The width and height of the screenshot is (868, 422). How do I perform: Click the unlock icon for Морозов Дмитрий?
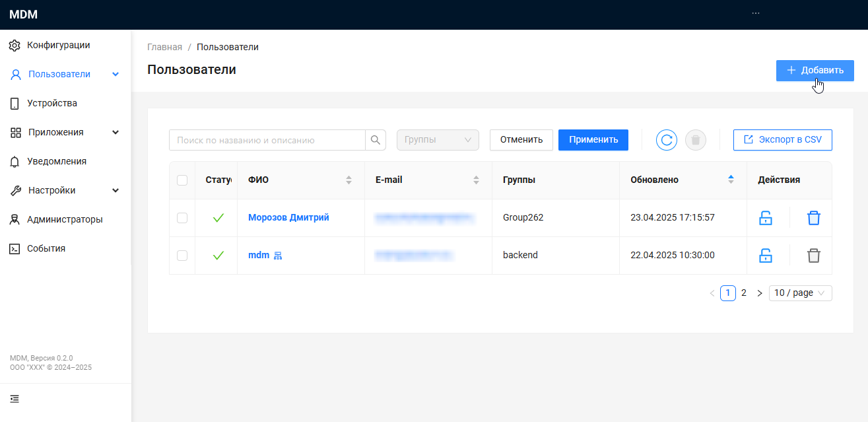(x=765, y=218)
